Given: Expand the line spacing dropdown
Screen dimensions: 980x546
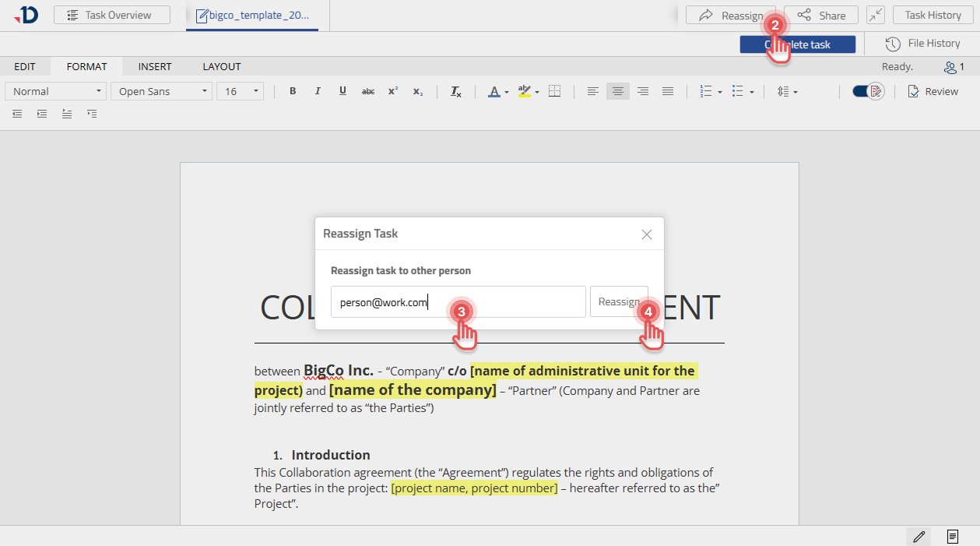Looking at the screenshot, I should click(787, 91).
